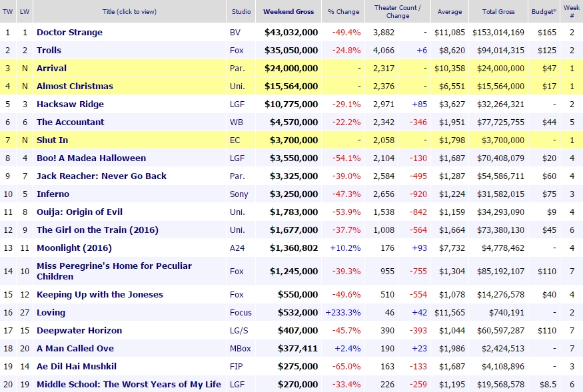Screen dimensions: 583x392
Task: Open Middle School: The Worst Years link
Action: click(129, 384)
